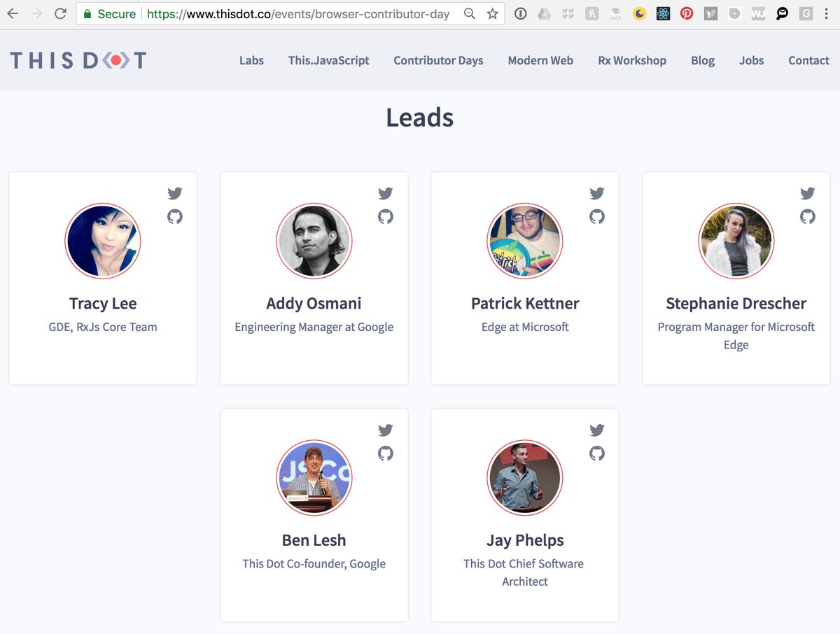Click the green Secure padlock indicator
Screen dimensions: 840x634
[x=109, y=14]
